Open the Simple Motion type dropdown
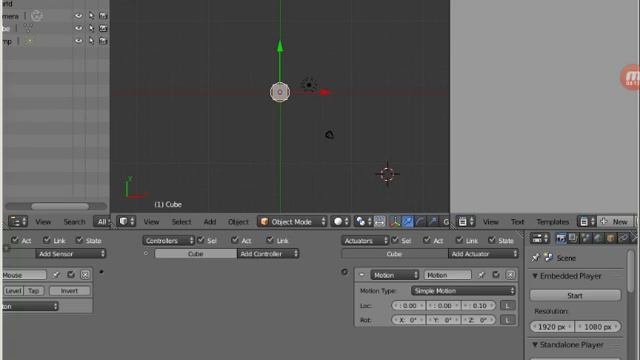 click(x=463, y=291)
